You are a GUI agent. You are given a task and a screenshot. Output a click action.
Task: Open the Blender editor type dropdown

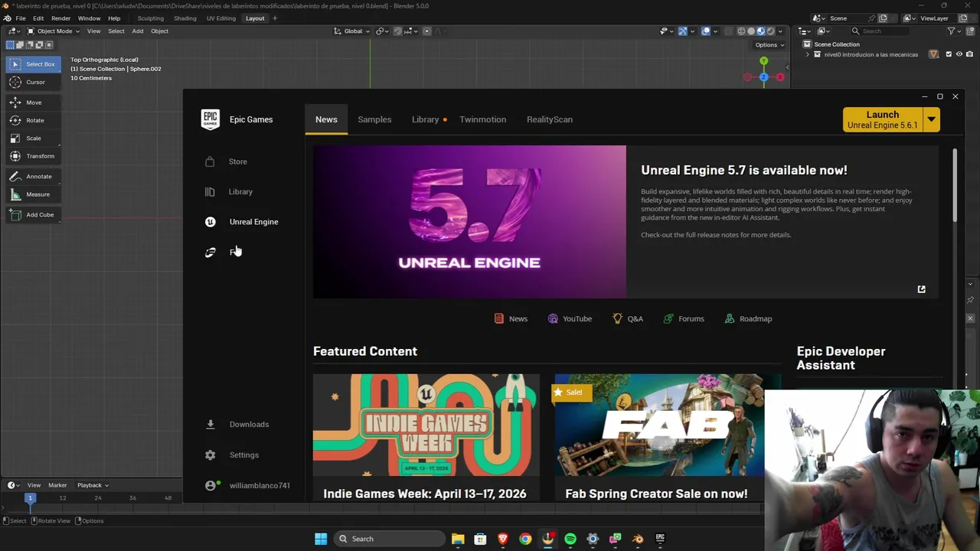[14, 31]
